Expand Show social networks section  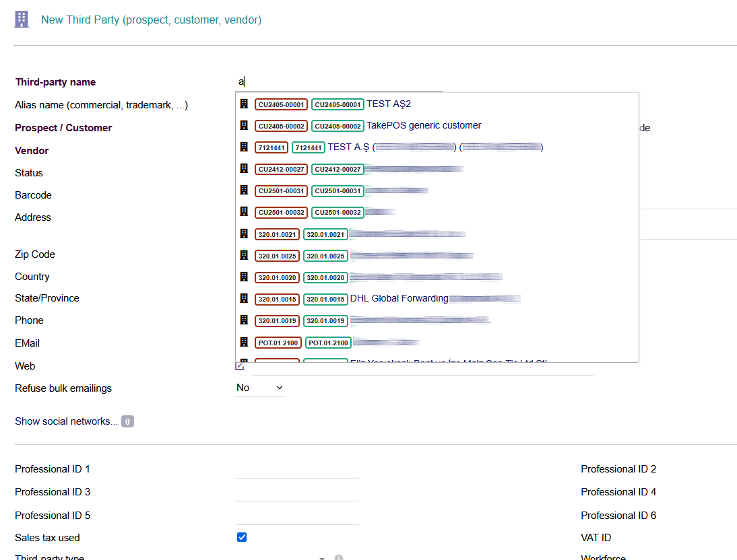coord(66,421)
